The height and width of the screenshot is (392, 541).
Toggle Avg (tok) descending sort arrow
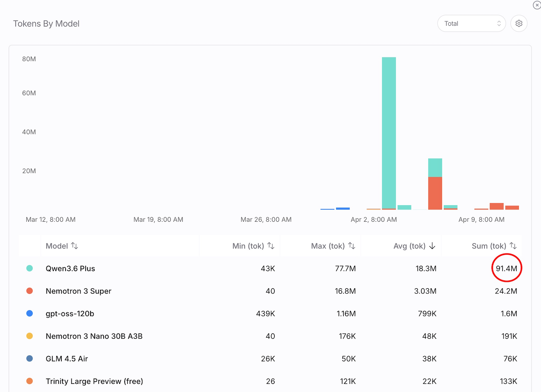432,246
